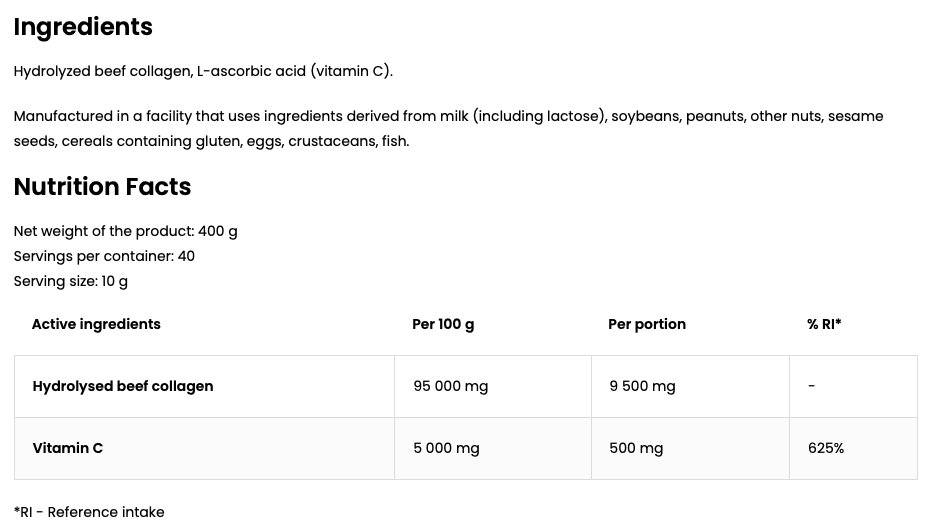Click the Ingredients heading

(x=83, y=27)
